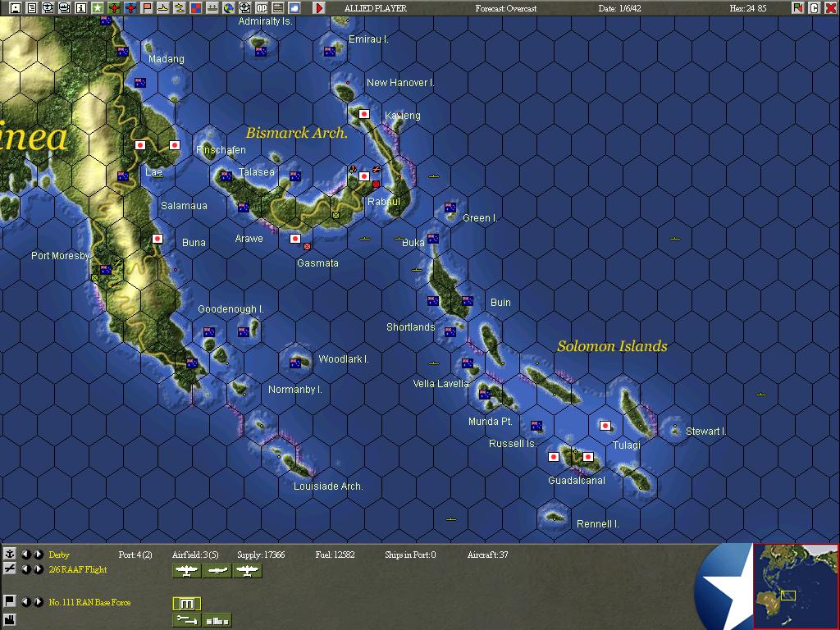Click the red arrow end turn button

[319, 8]
